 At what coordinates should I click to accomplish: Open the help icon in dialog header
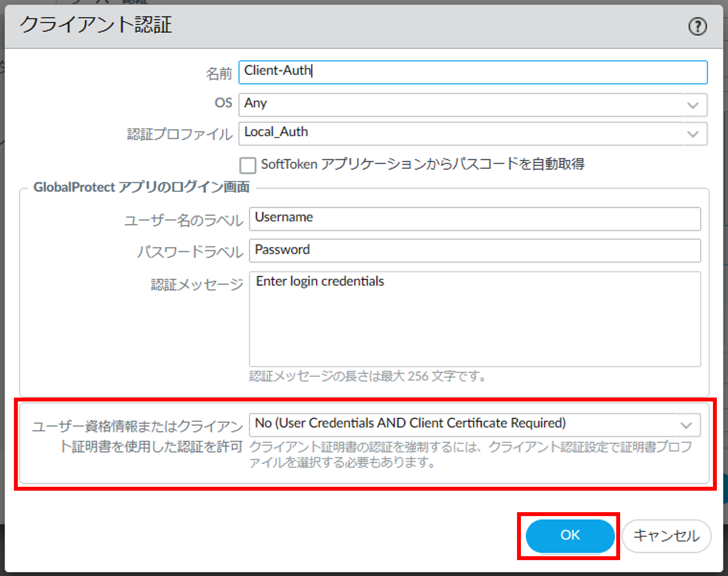[x=697, y=26]
